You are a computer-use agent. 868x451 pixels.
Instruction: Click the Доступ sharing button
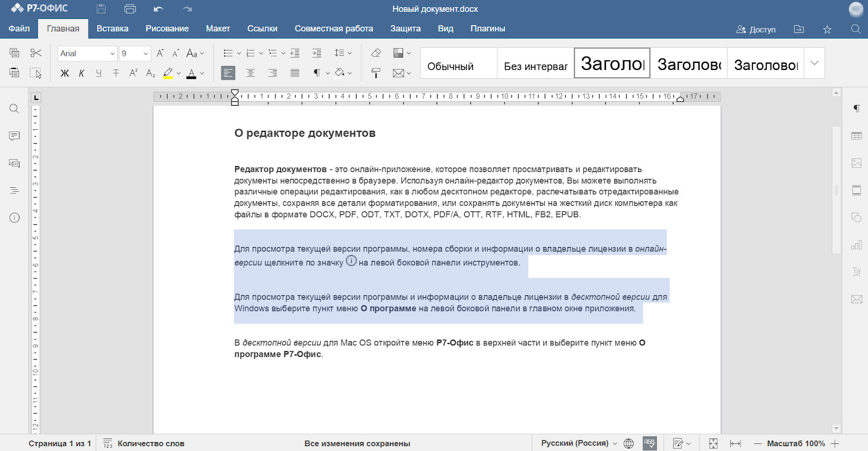pyautogui.click(x=756, y=29)
